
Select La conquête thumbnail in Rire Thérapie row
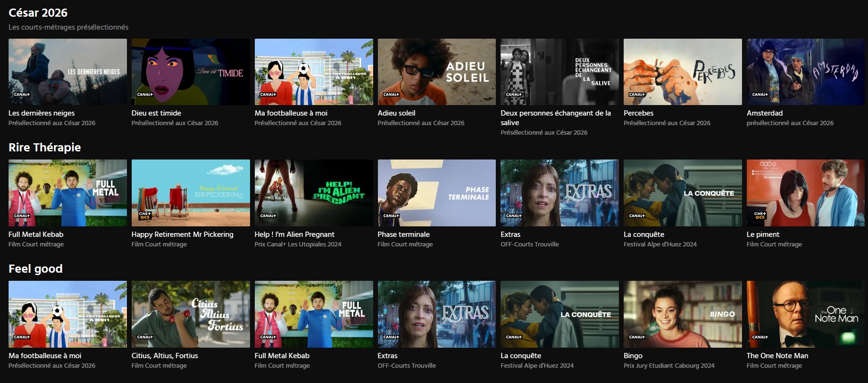pos(683,193)
